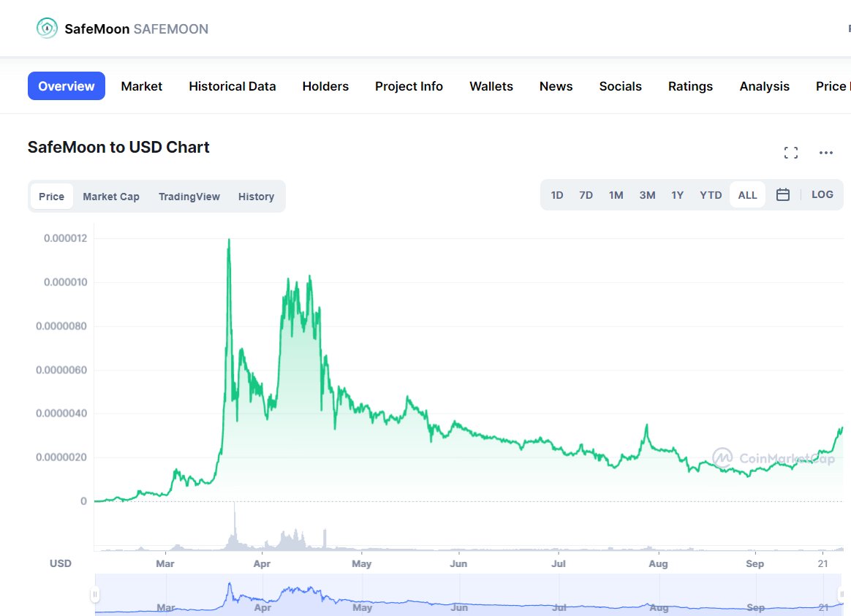Open the History chart tab
Viewport: 851px width, 616px height.
pyautogui.click(x=256, y=197)
